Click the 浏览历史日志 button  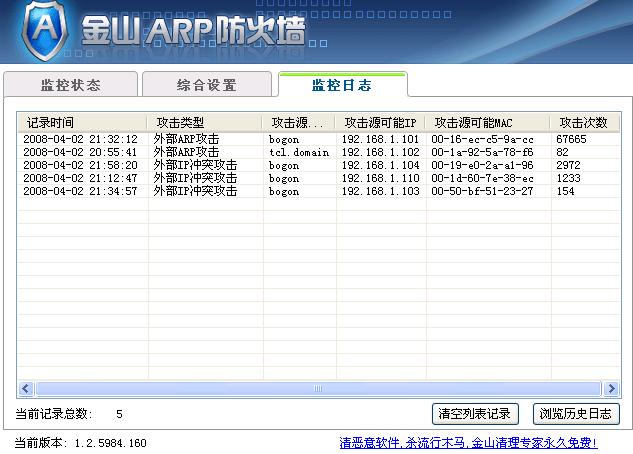coord(576,414)
